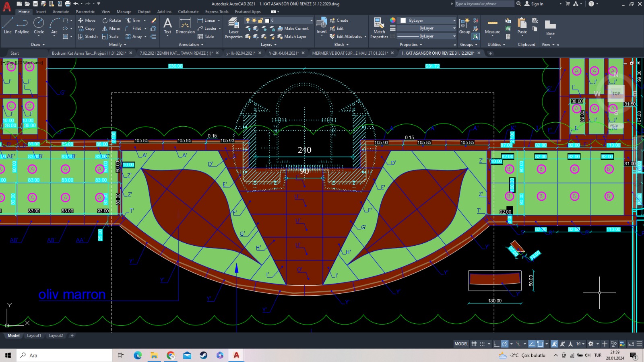The image size is (644, 362).
Task: Toggle drawing grid display in status bar
Action: pos(474,344)
